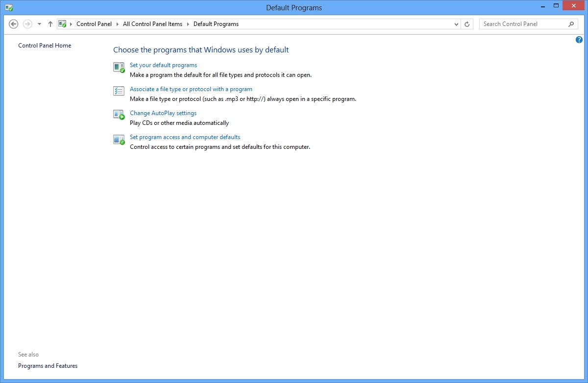Image resolution: width=588 pixels, height=383 pixels.
Task: Click the 'See also' label
Action: (28, 355)
